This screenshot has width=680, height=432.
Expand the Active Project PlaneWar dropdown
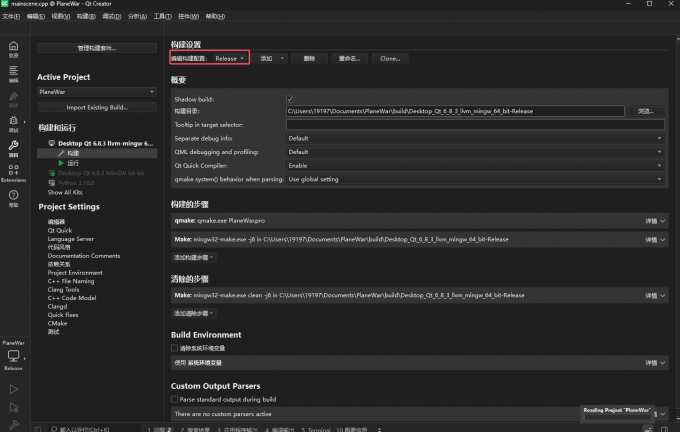(96, 92)
